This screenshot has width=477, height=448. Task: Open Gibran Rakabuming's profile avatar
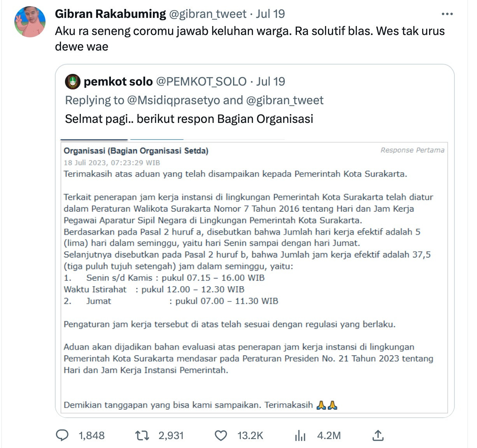30,22
